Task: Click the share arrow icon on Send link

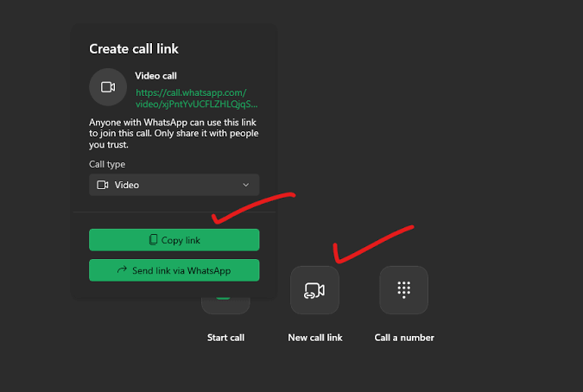Action: pos(122,270)
